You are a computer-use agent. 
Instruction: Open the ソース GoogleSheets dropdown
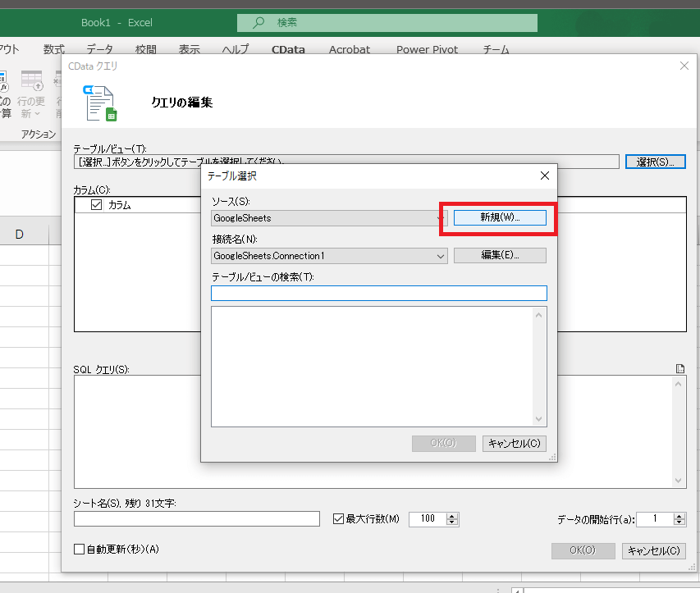[329, 218]
